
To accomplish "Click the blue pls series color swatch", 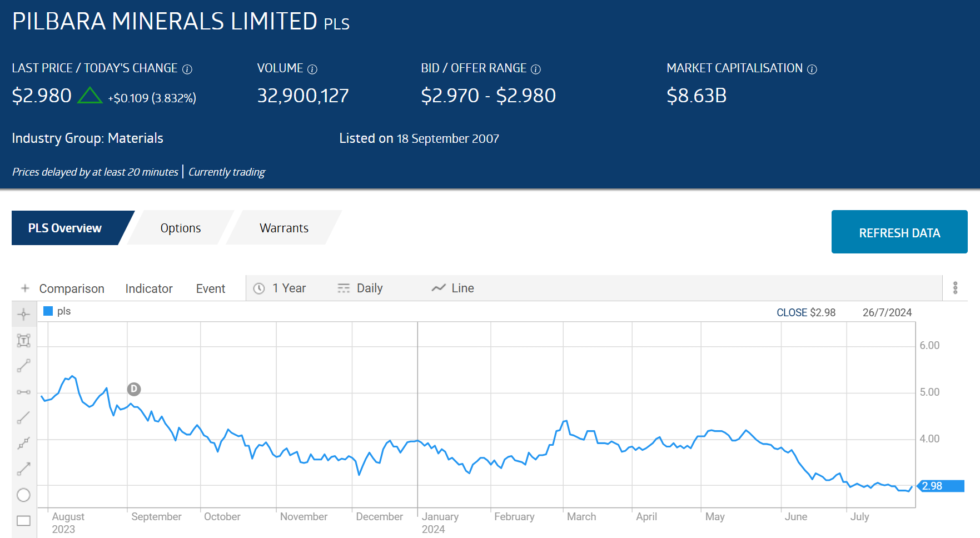I will tap(48, 311).
